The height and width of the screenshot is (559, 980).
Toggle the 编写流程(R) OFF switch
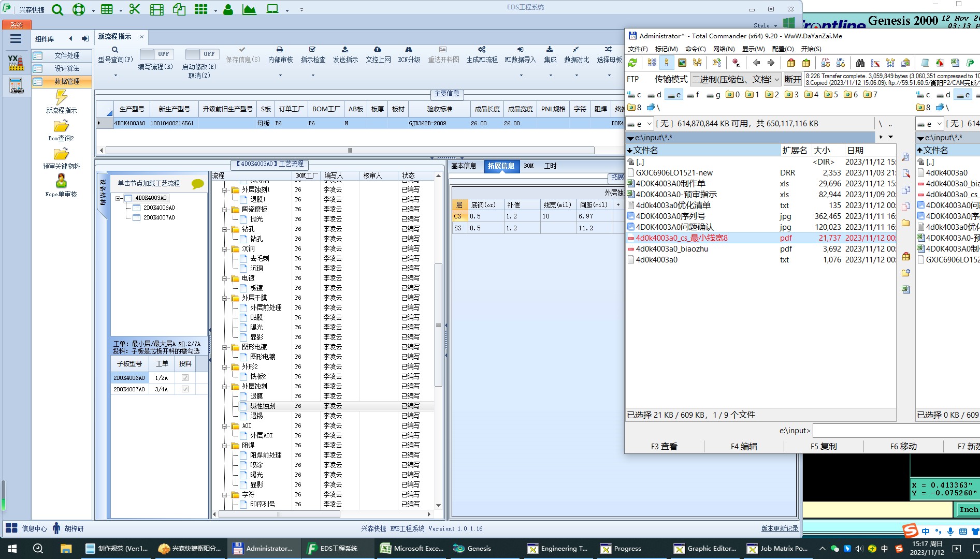[x=156, y=54]
